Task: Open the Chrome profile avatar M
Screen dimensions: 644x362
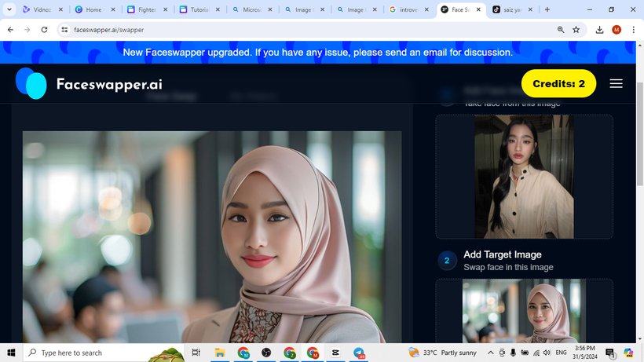Action: [x=617, y=30]
